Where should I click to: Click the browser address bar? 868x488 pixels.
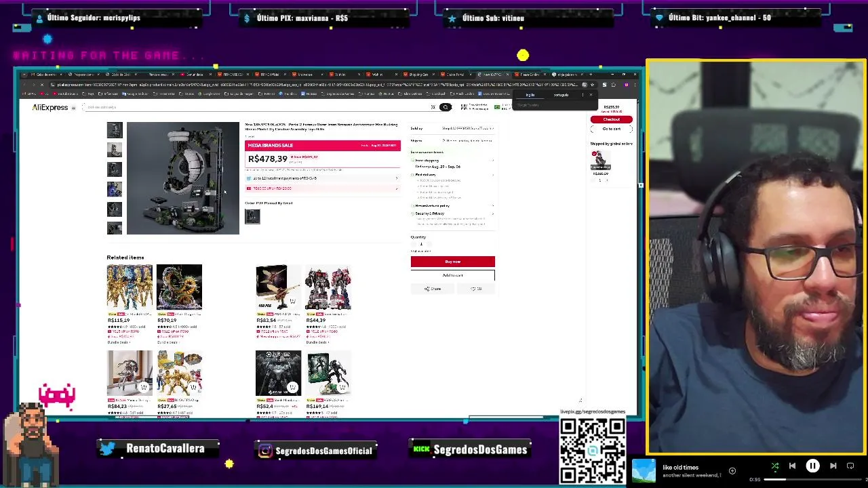click(x=313, y=85)
